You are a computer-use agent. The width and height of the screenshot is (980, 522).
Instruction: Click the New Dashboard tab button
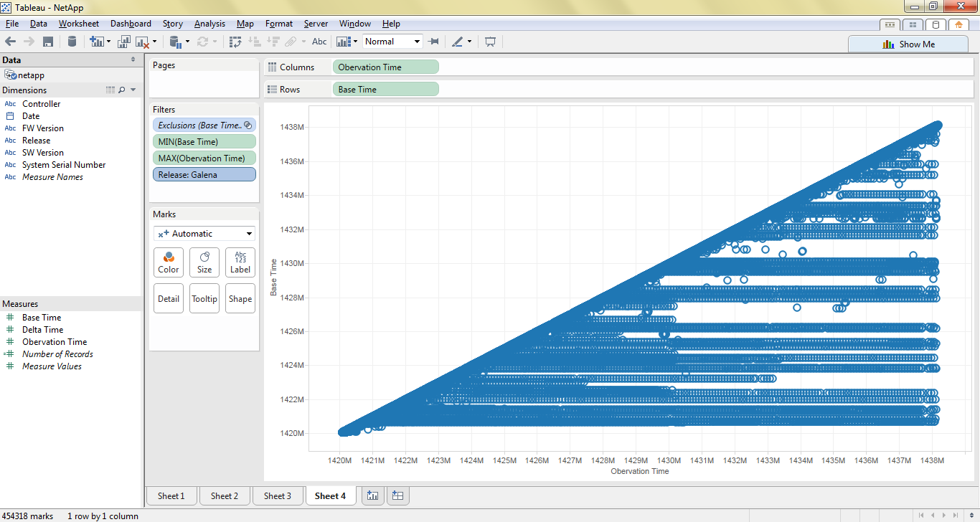(397, 495)
